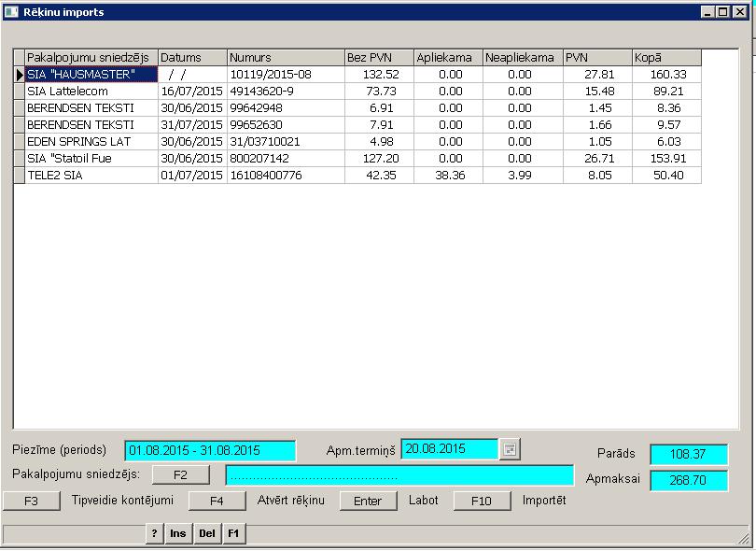Click the empty date cell of HAUSMASTER row
Viewport: 756px width, 551px height.
pyautogui.click(x=192, y=75)
